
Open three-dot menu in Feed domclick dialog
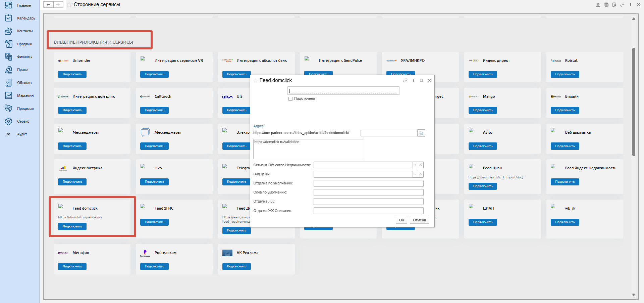tap(413, 81)
